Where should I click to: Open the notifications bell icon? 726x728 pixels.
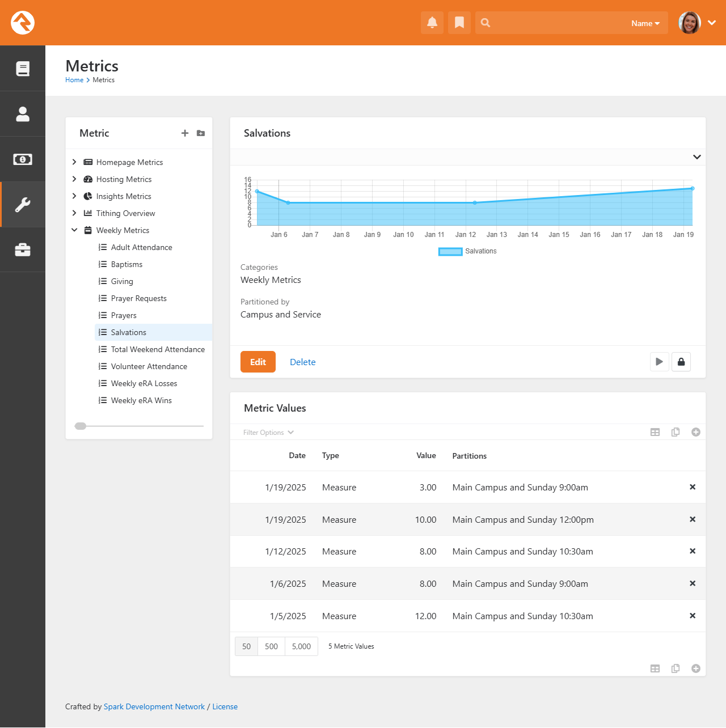432,23
